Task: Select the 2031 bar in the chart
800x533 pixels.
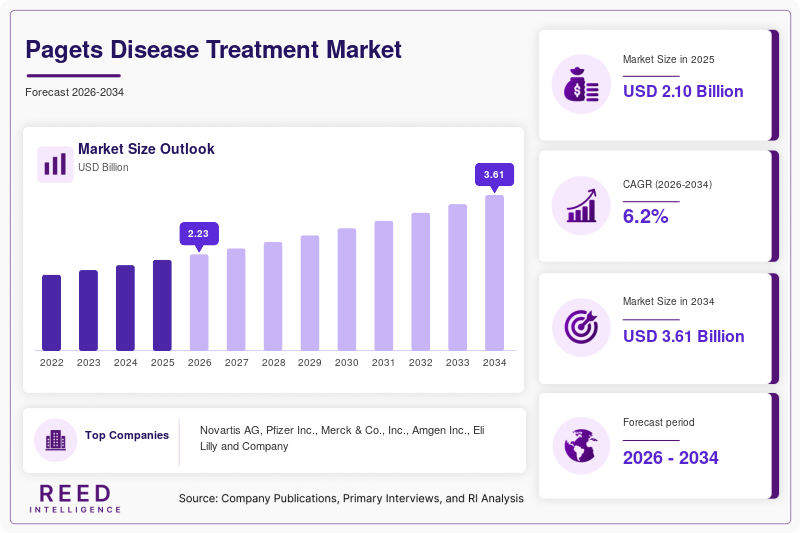Action: click(x=384, y=286)
